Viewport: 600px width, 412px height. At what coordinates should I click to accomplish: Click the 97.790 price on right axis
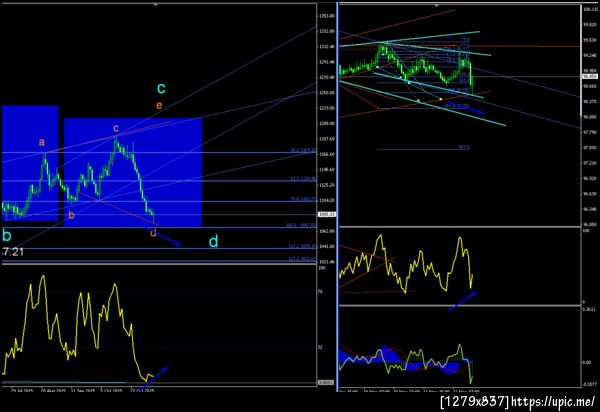[x=590, y=132]
